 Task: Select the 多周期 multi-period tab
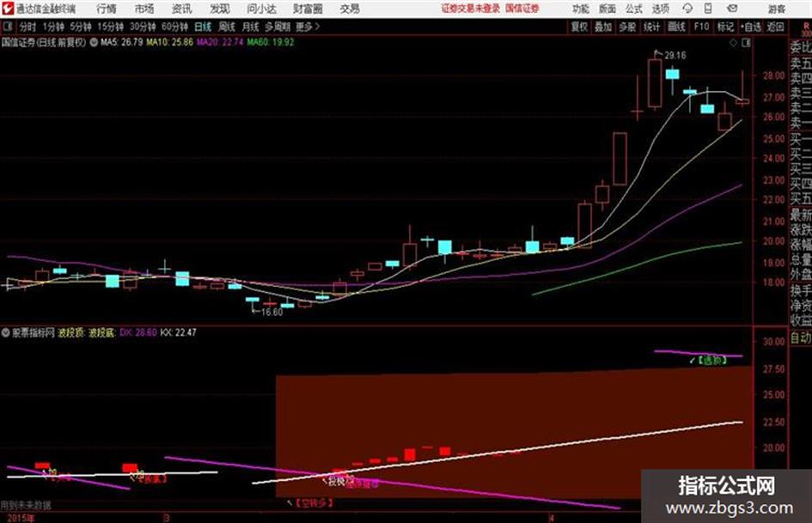point(277,27)
